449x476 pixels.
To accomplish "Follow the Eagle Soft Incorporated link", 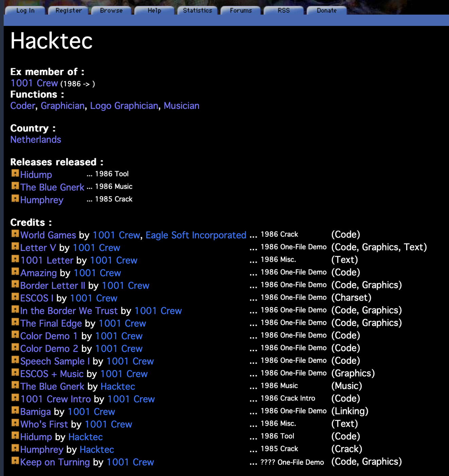I will point(196,235).
